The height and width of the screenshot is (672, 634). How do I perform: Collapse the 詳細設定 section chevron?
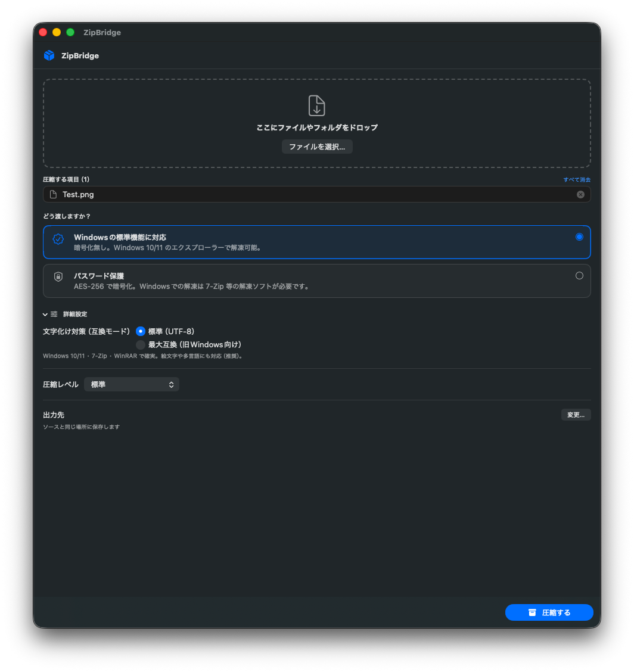point(45,314)
